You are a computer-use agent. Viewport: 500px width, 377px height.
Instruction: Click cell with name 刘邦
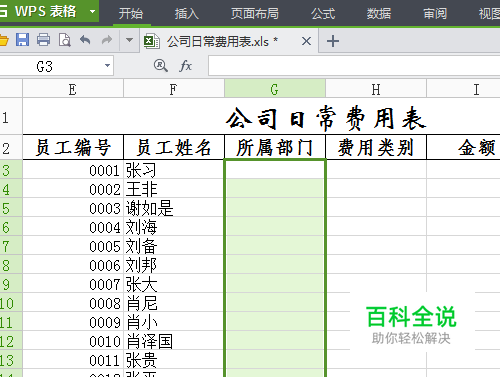(x=174, y=265)
